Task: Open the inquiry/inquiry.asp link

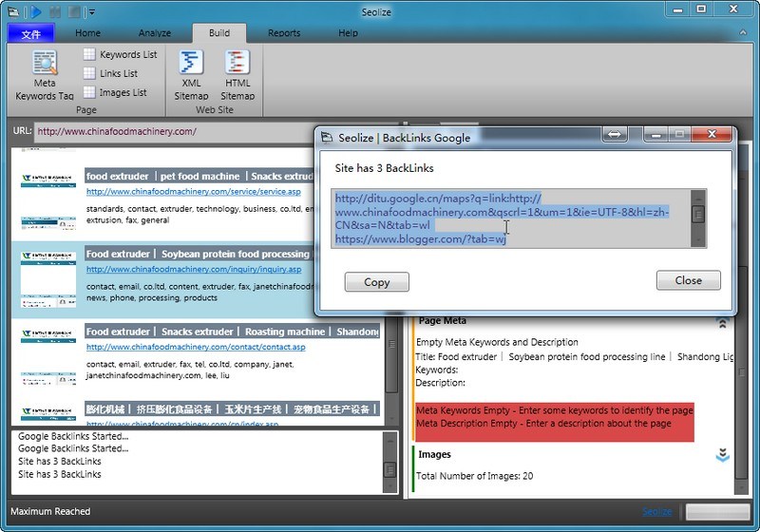Action: (x=194, y=269)
